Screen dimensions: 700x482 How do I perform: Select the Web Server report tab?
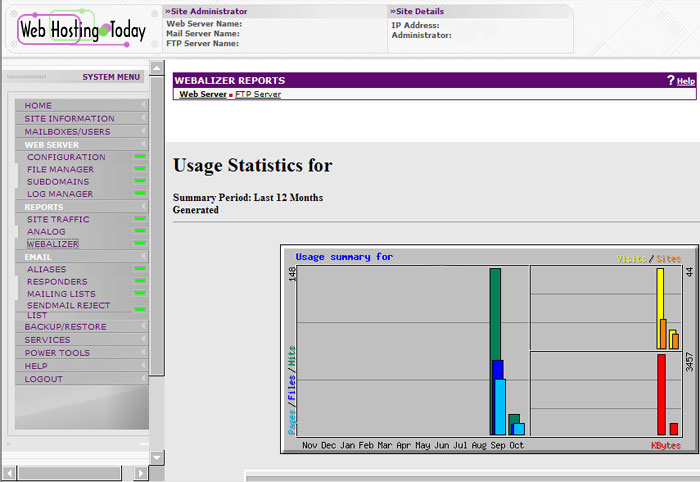pos(203,94)
